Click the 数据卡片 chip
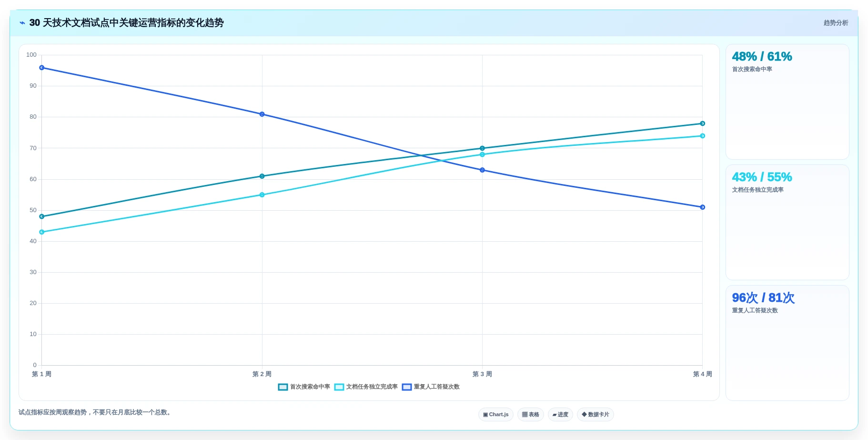 (x=595, y=415)
